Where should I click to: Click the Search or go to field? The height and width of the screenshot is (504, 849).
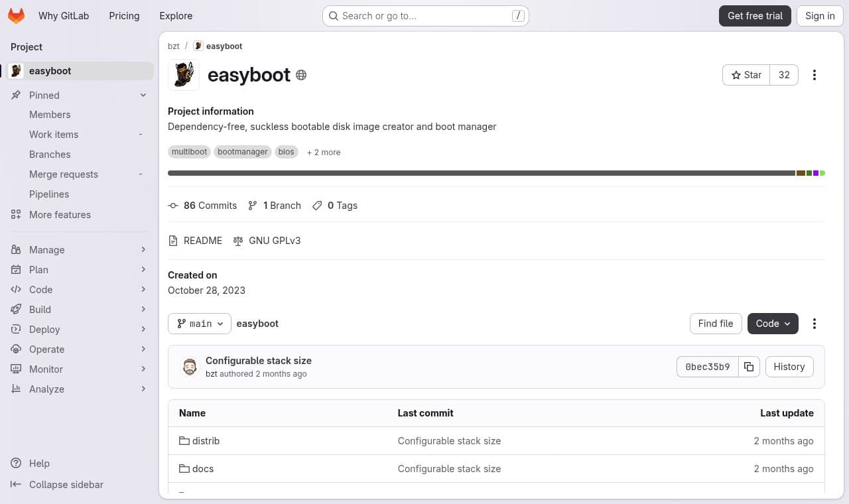(x=425, y=16)
